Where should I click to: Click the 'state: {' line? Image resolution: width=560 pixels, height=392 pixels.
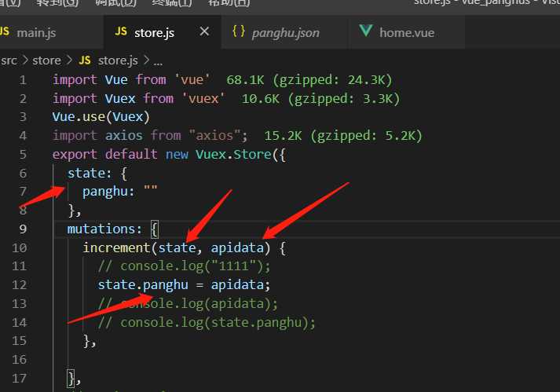(x=97, y=174)
